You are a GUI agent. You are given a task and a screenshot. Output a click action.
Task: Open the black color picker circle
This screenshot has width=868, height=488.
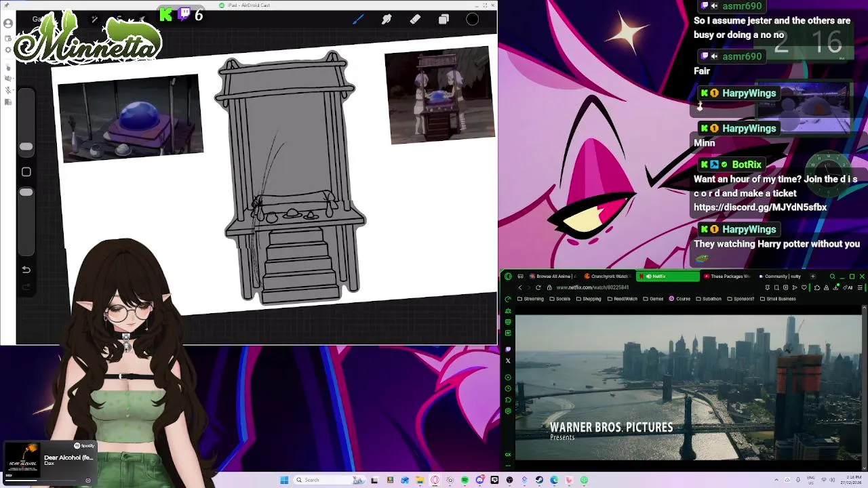click(x=473, y=19)
